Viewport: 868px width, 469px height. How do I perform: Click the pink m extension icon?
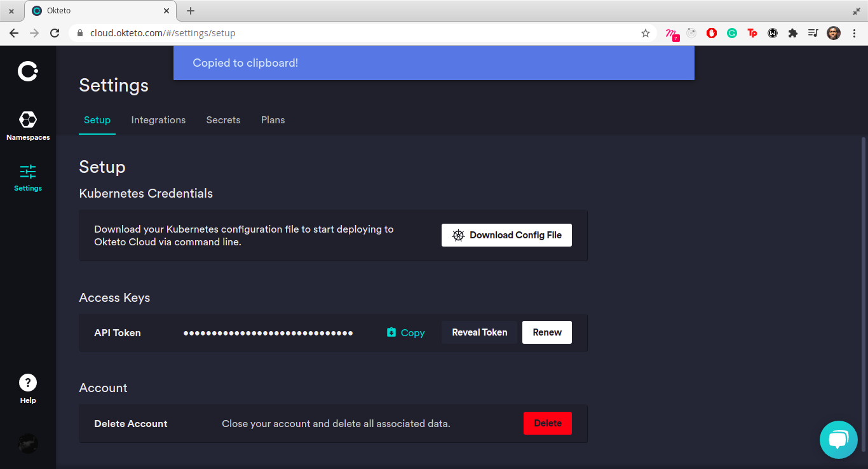672,34
